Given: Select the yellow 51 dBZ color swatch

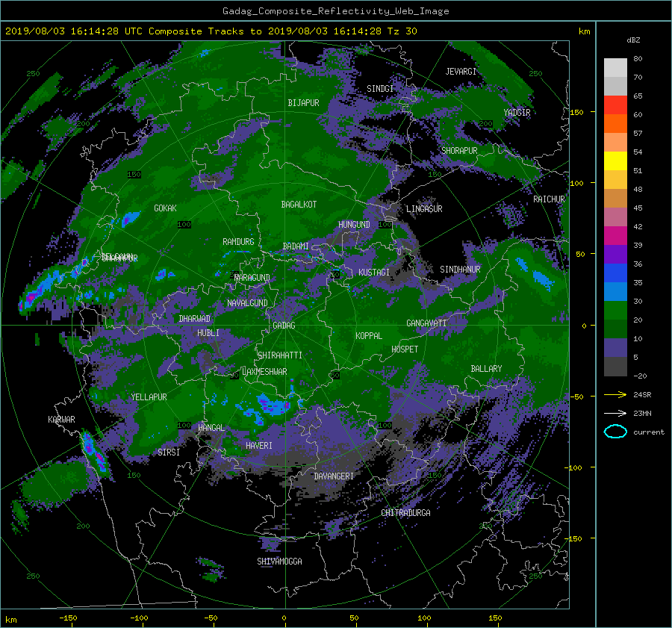Looking at the screenshot, I should coord(615,161).
